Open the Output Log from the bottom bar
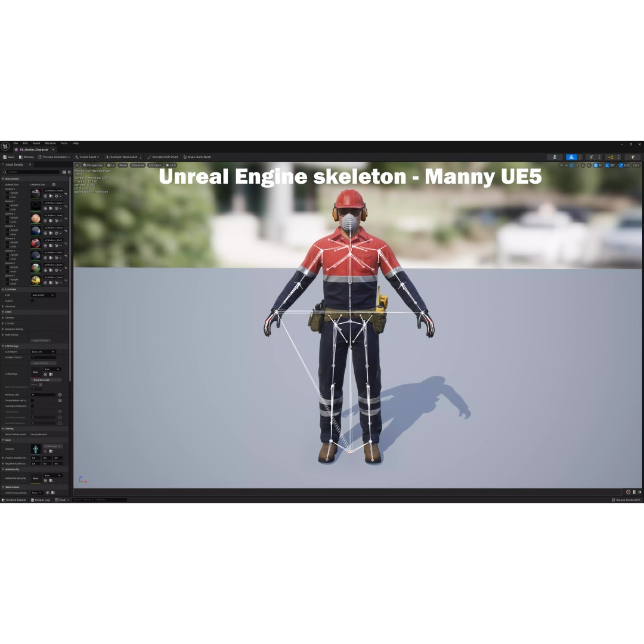This screenshot has width=644, height=644. point(42,500)
